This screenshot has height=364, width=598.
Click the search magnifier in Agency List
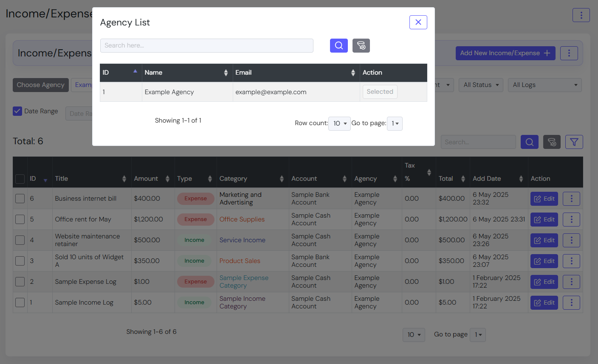click(338, 45)
